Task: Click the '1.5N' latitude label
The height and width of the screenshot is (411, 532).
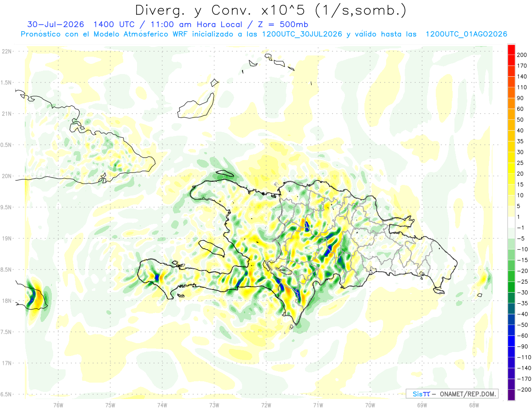Action: pyautogui.click(x=6, y=82)
